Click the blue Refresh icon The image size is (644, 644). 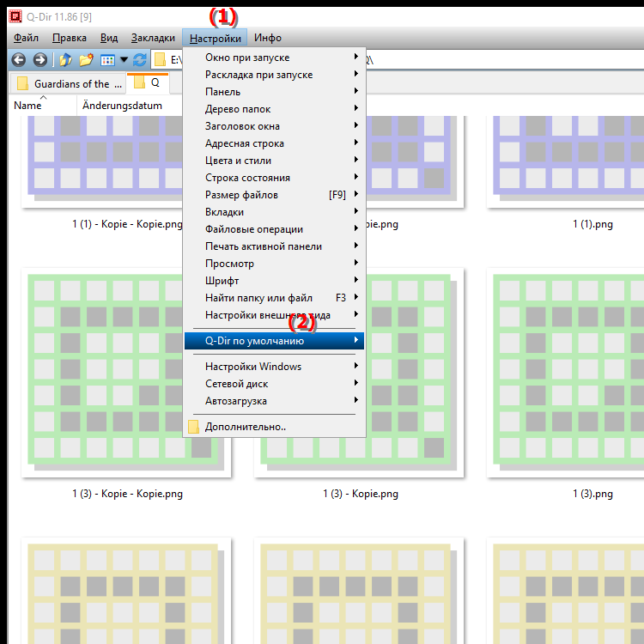coord(140,60)
